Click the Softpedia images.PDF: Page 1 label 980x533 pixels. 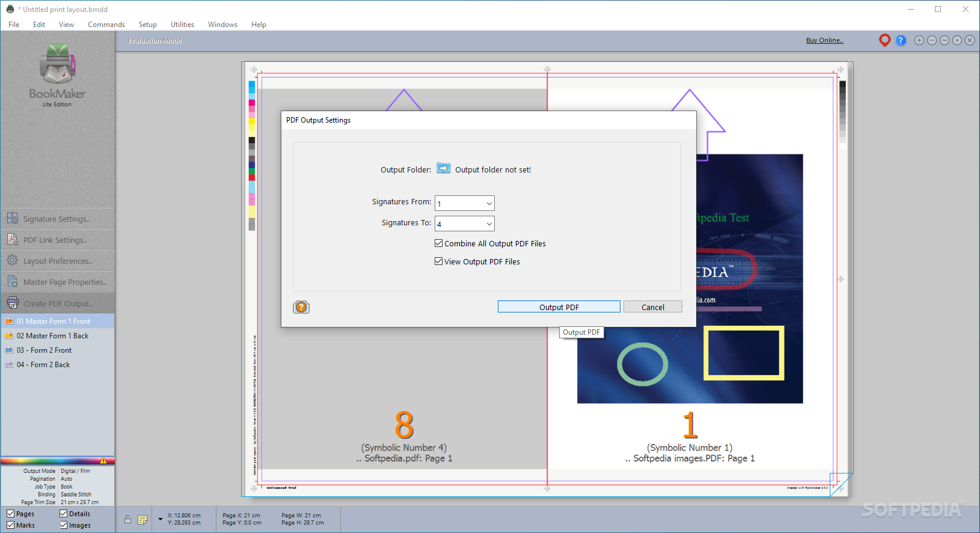690,458
